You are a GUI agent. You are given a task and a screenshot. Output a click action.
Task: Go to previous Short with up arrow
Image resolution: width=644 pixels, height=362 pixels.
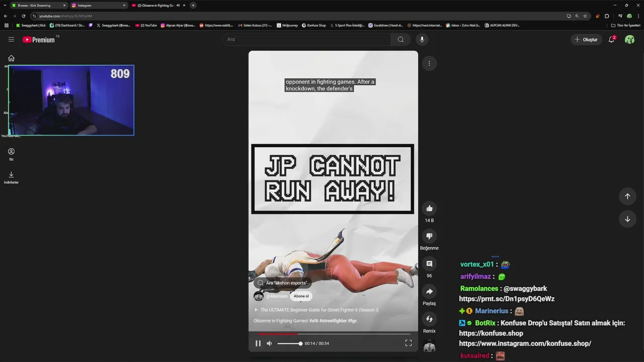click(x=627, y=196)
